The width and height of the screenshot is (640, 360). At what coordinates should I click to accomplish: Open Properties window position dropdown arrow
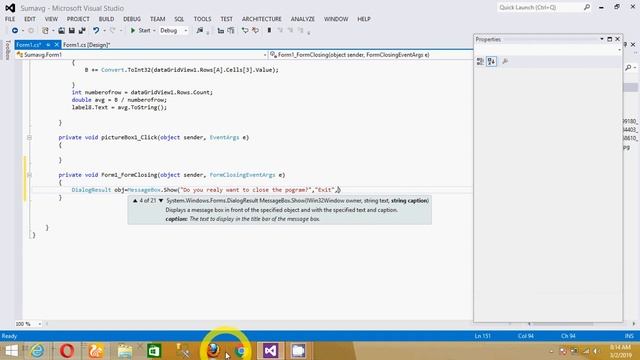[x=602, y=39]
